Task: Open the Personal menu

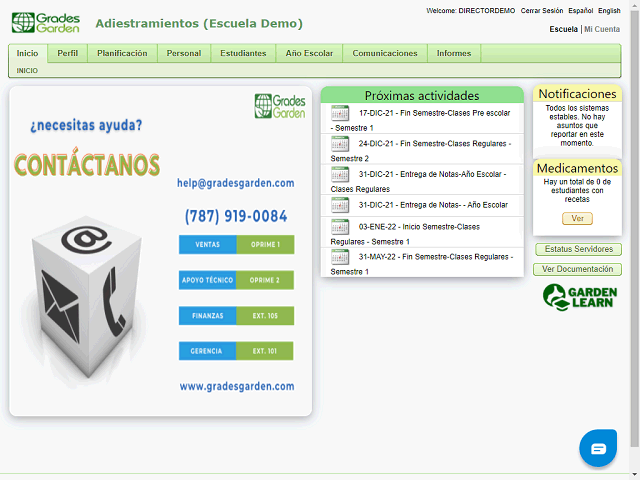Action: tap(184, 53)
